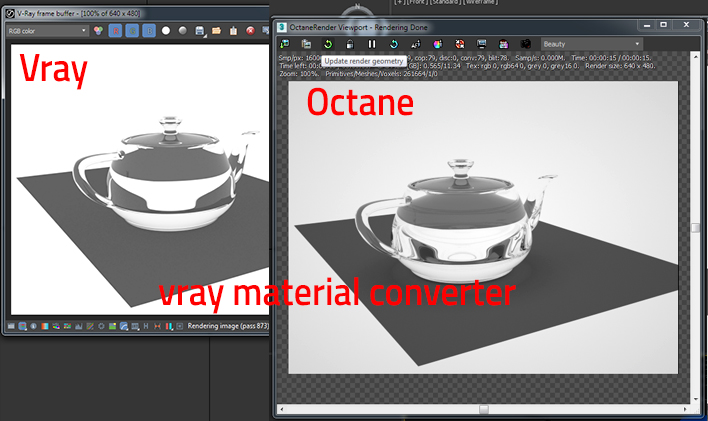Click the AF auto focus picker icon
The height and width of the screenshot is (421, 708).
(415, 44)
